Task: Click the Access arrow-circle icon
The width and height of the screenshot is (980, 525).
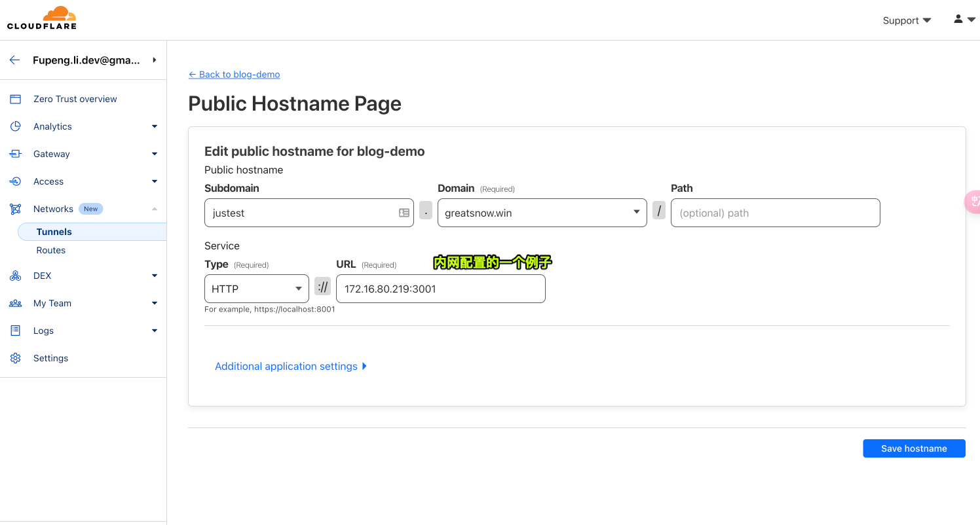Action: 16,181
